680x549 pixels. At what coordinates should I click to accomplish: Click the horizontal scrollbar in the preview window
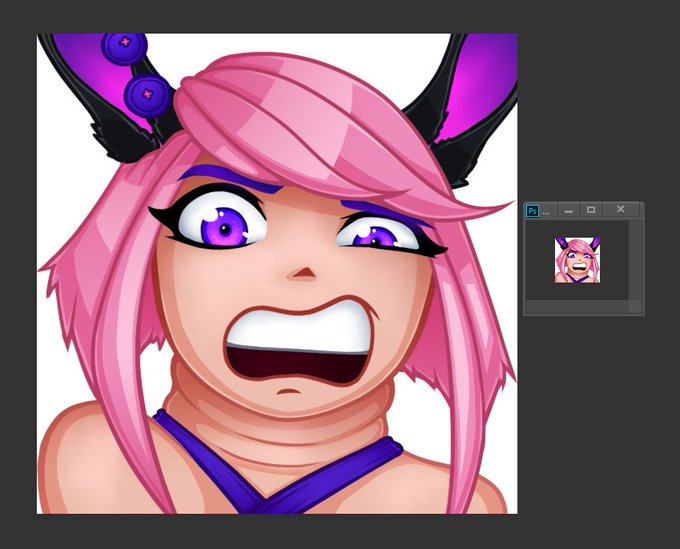577,307
